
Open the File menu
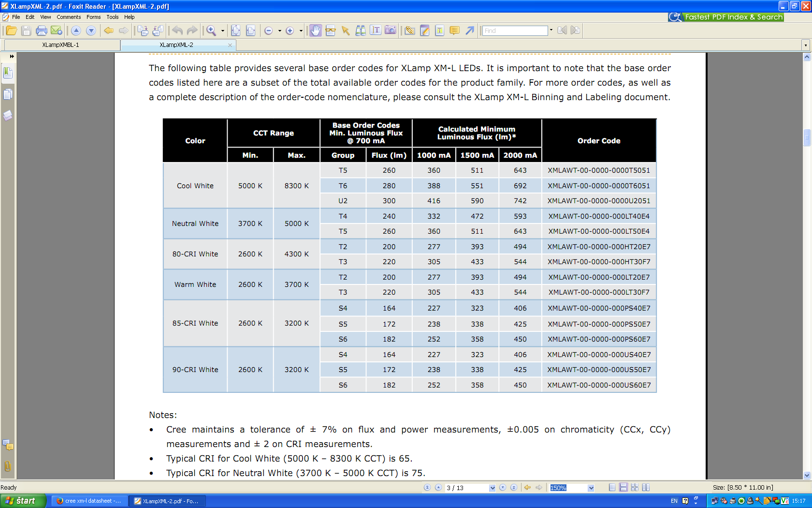16,17
